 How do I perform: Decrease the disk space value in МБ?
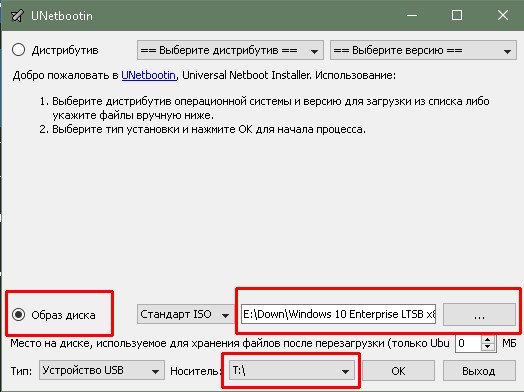tap(488, 347)
